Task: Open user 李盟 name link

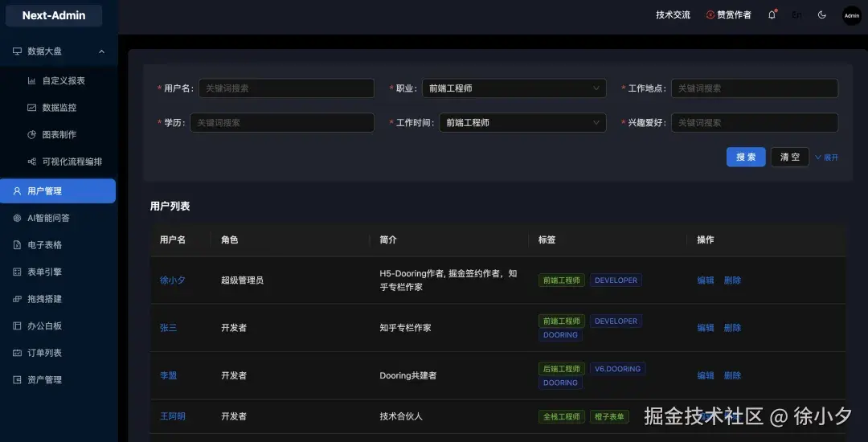Action: (168, 375)
